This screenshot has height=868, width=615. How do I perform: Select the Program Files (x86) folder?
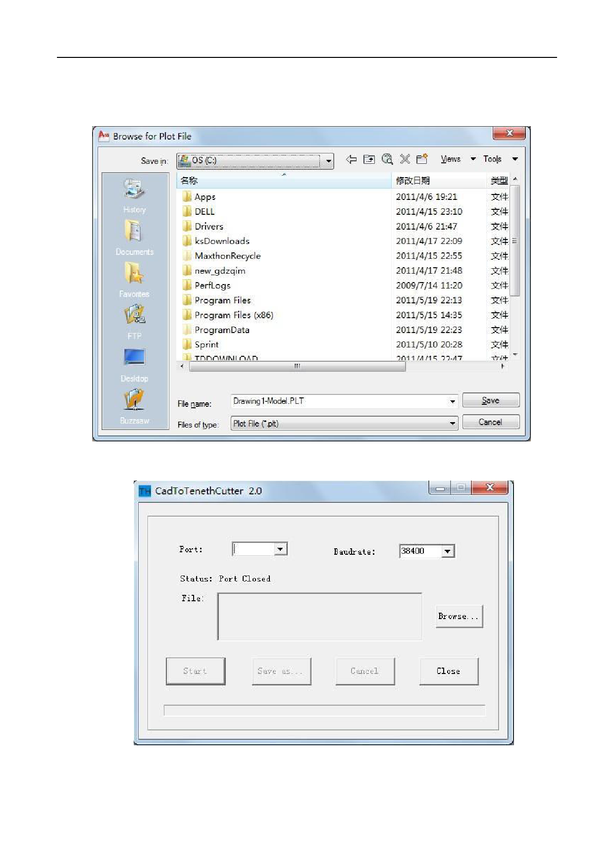[x=234, y=315]
